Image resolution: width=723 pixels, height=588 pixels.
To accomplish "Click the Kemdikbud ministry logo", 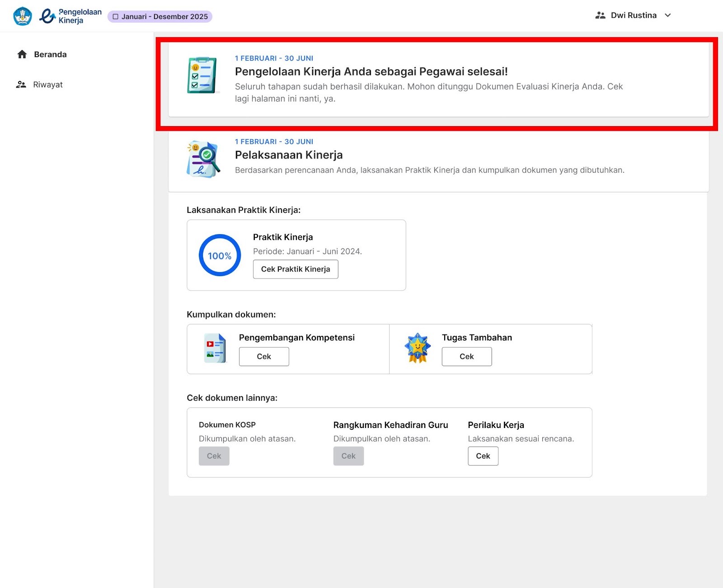I will (x=23, y=16).
